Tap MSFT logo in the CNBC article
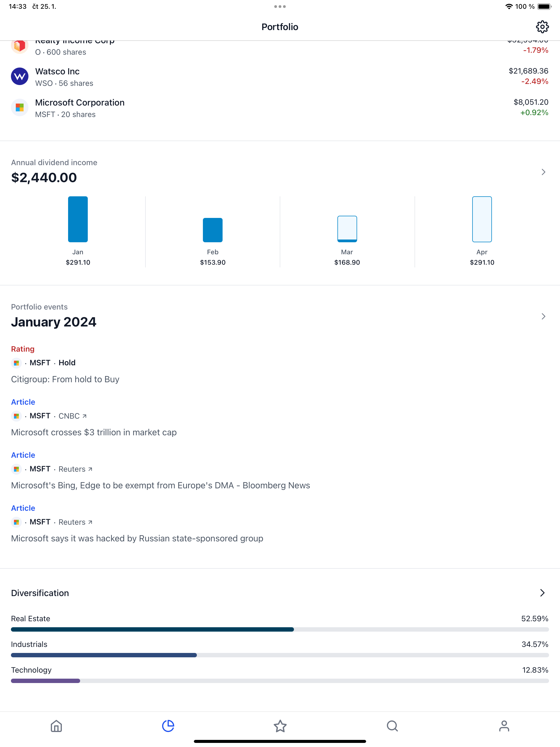Image resolution: width=560 pixels, height=747 pixels. pyautogui.click(x=16, y=416)
